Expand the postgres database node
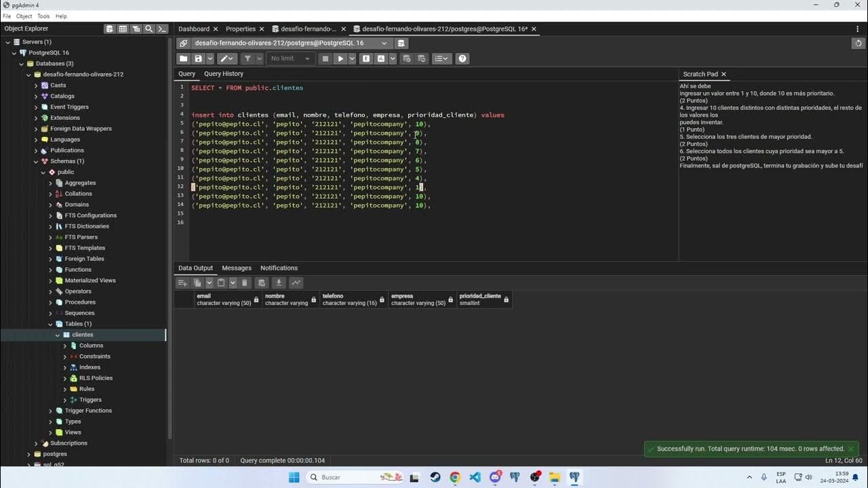This screenshot has width=868, height=488. (x=28, y=454)
